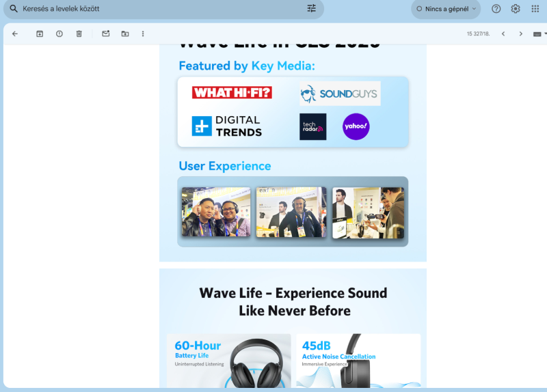The height and width of the screenshot is (392, 547).
Task: Open the 'Nincs a gépnél' status dropdown
Action: coord(446,9)
